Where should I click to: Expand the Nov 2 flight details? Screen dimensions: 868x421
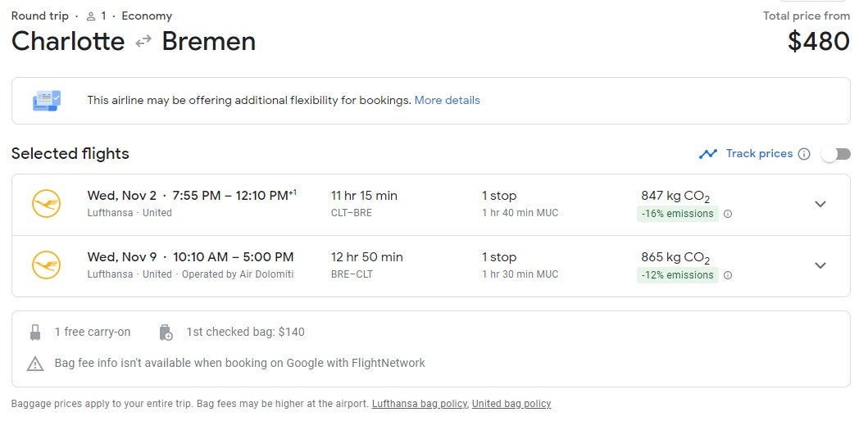(820, 204)
